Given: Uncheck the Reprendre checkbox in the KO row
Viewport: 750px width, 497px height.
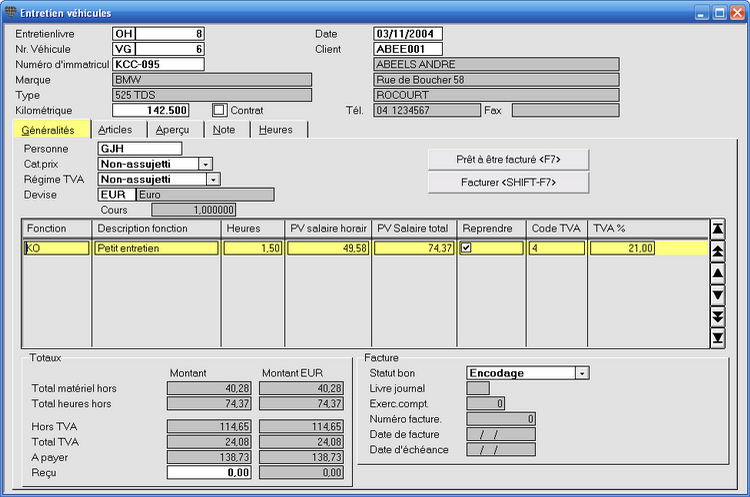Looking at the screenshot, I should click(x=467, y=248).
